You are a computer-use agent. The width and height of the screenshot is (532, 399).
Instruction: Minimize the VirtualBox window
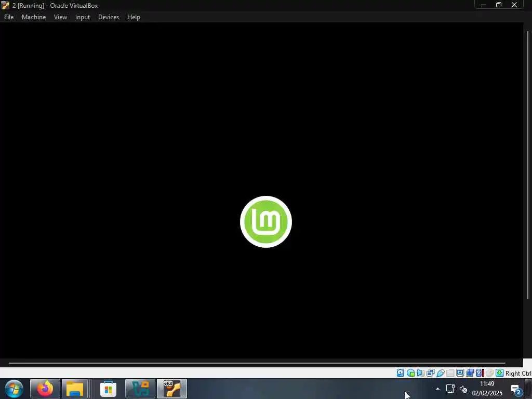coord(484,5)
